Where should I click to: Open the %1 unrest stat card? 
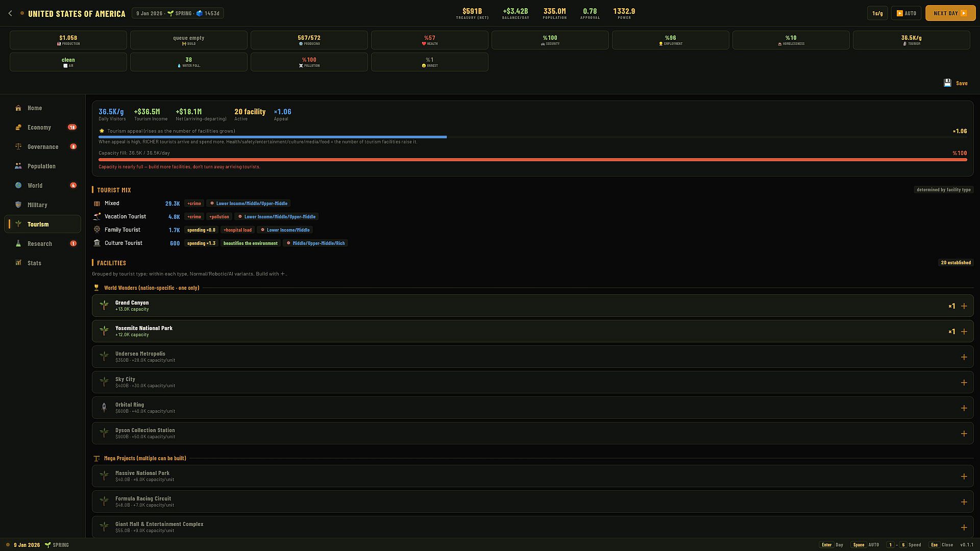click(x=430, y=62)
